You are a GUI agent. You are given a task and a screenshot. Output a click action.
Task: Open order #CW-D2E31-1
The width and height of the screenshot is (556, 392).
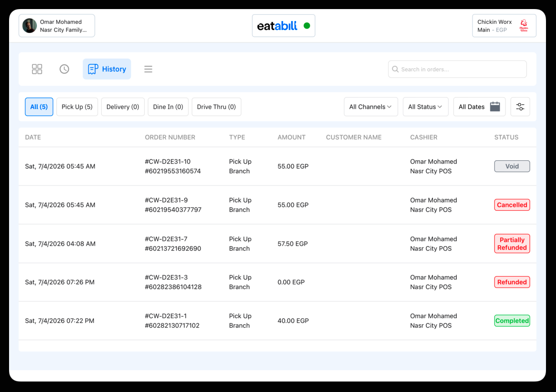coord(277,321)
